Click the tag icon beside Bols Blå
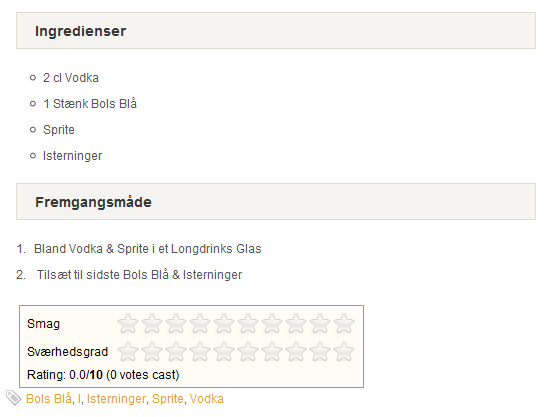Image resolution: width=558 pixels, height=417 pixels. point(14,397)
